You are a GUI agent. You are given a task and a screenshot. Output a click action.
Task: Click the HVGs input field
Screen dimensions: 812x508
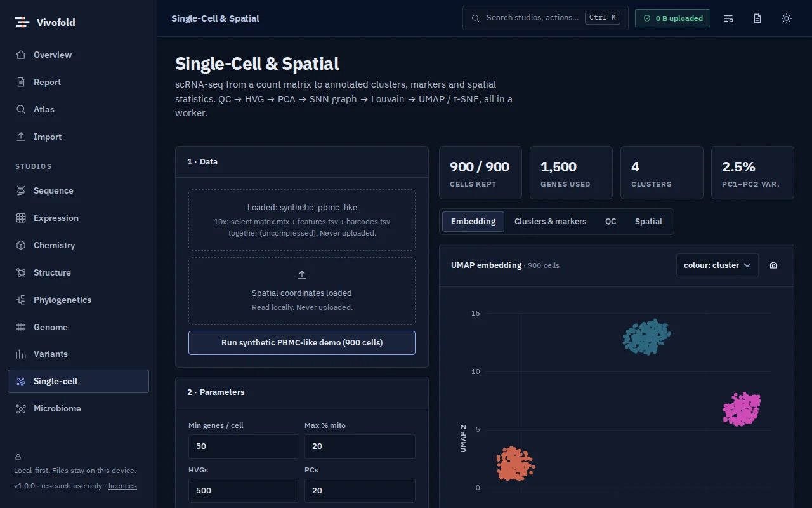244,491
